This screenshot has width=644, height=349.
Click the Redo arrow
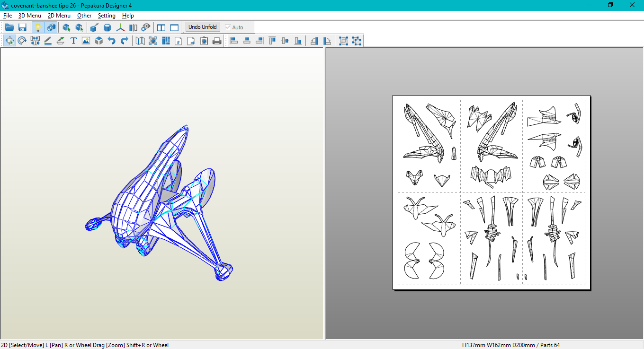coord(124,41)
